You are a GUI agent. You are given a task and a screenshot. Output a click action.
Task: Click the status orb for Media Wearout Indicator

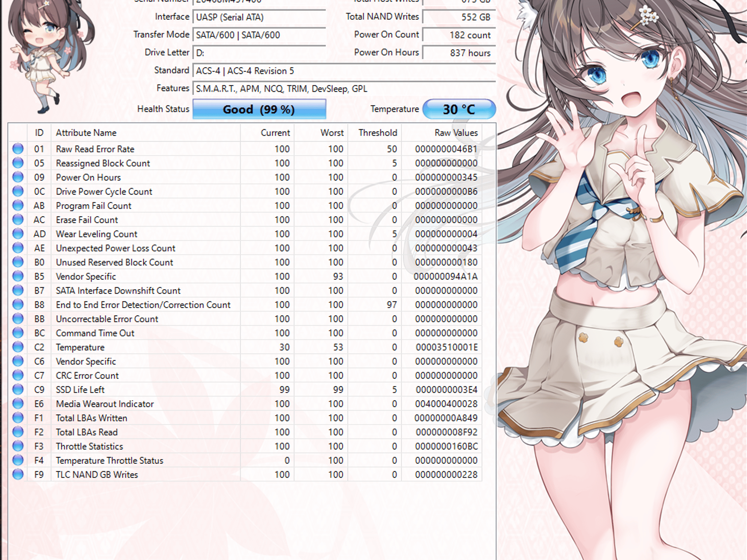coord(18,404)
